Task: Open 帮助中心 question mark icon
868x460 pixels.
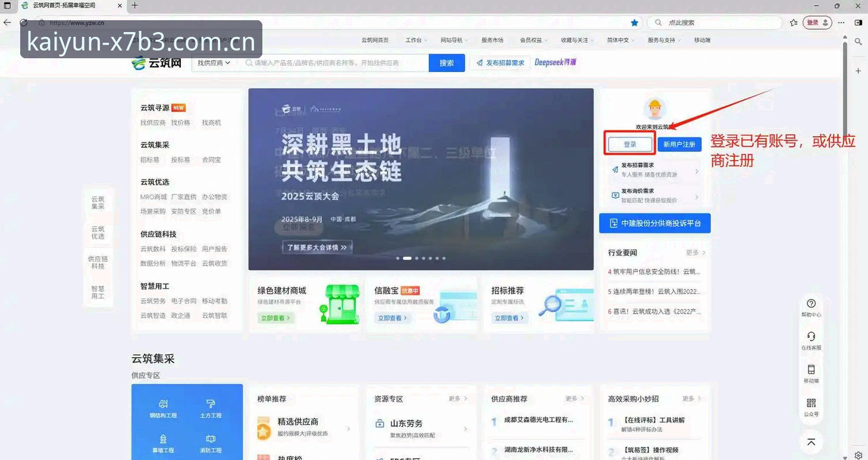Action: click(x=811, y=303)
